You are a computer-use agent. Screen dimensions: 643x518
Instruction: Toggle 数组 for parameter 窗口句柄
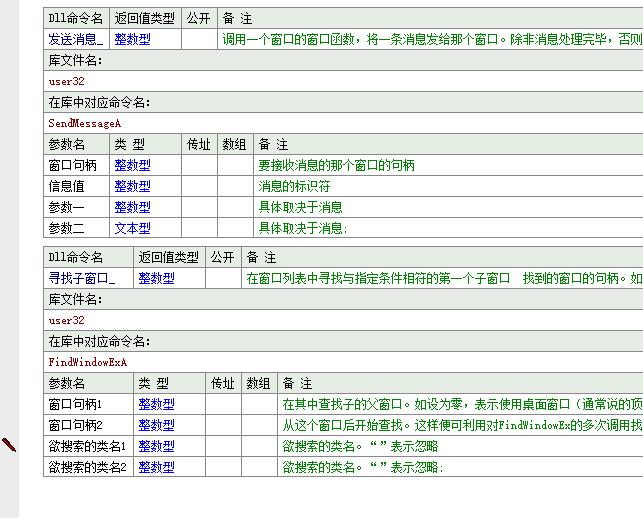click(x=235, y=165)
